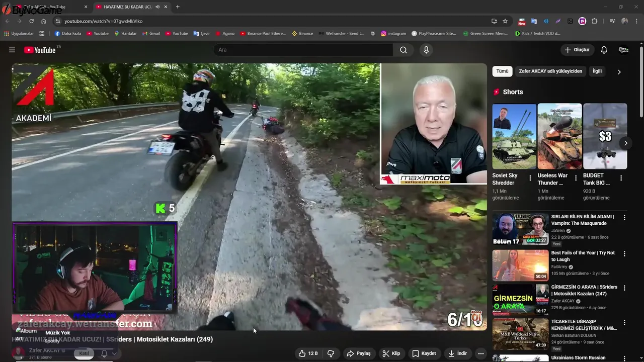Image resolution: width=644 pixels, height=362 pixels.
Task: Select the Tümü filter chip
Action: (502, 71)
